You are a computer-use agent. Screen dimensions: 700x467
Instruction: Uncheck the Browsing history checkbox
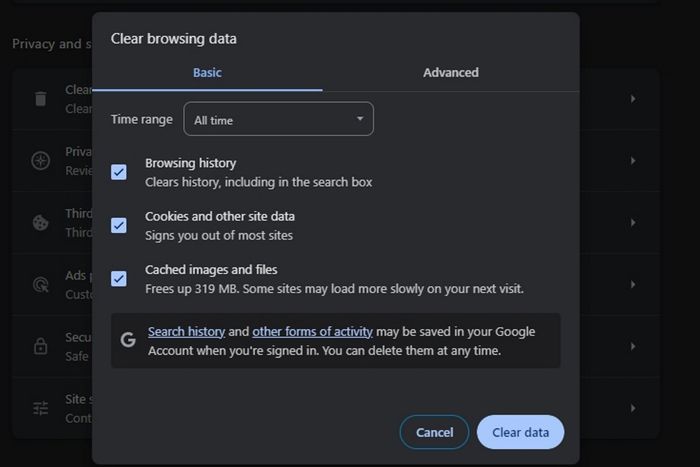(x=119, y=172)
